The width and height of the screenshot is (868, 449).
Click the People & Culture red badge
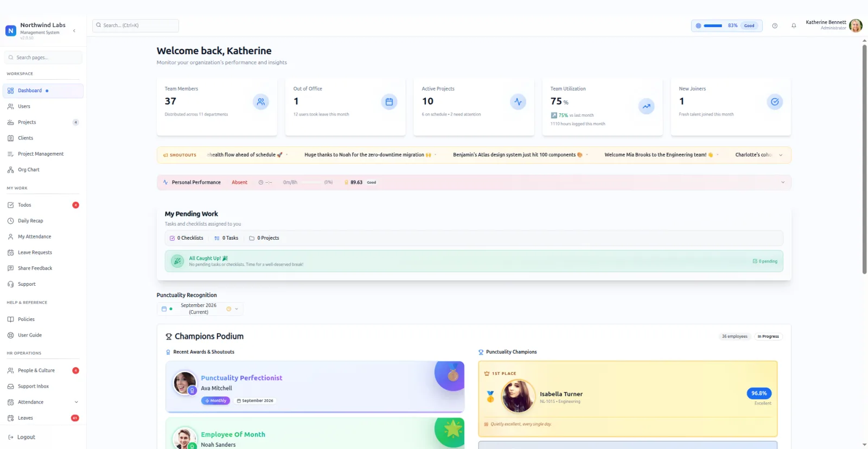point(75,370)
